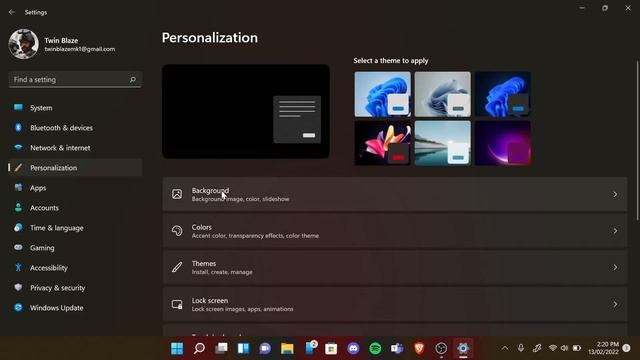Open the Background settings row
Screen dimensions: 640x360
coord(395,195)
